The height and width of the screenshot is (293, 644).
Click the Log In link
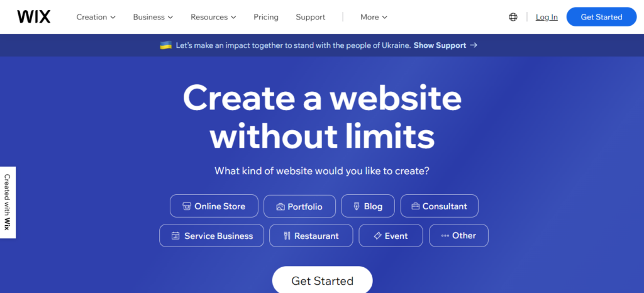pos(547,17)
